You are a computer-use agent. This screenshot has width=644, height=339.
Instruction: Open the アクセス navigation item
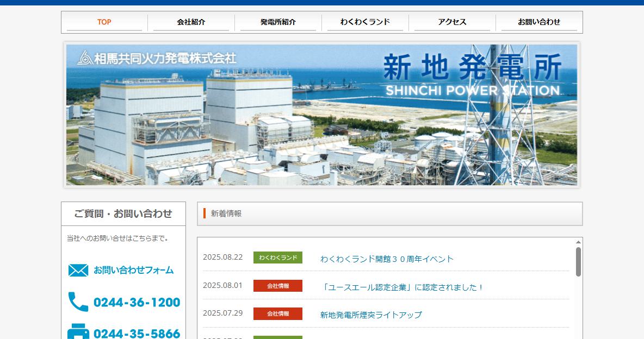[452, 22]
